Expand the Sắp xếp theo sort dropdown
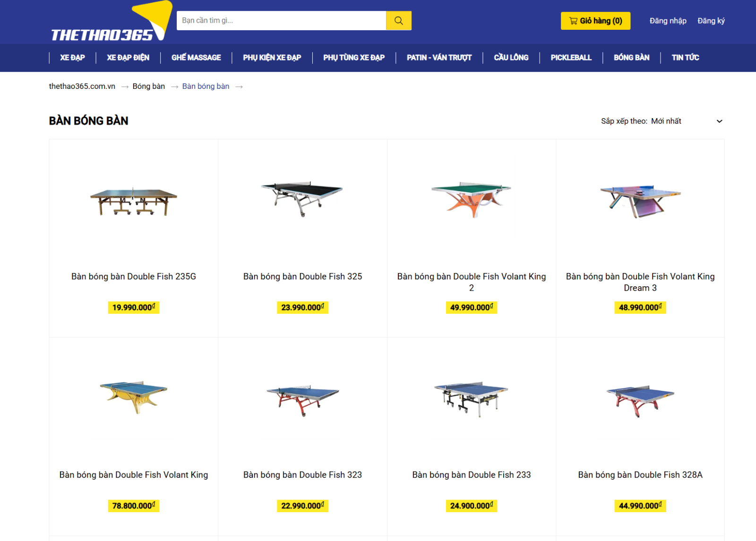 (x=662, y=121)
